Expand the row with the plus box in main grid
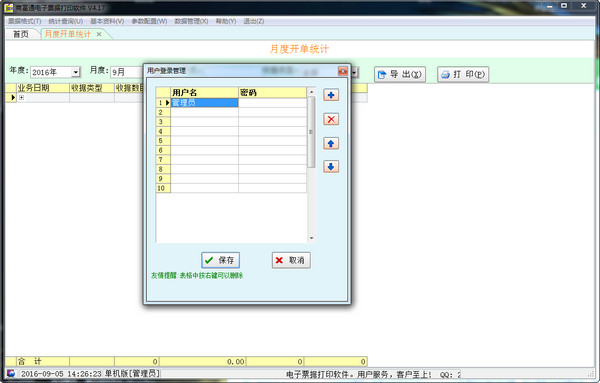The width and height of the screenshot is (600, 383). (21, 98)
